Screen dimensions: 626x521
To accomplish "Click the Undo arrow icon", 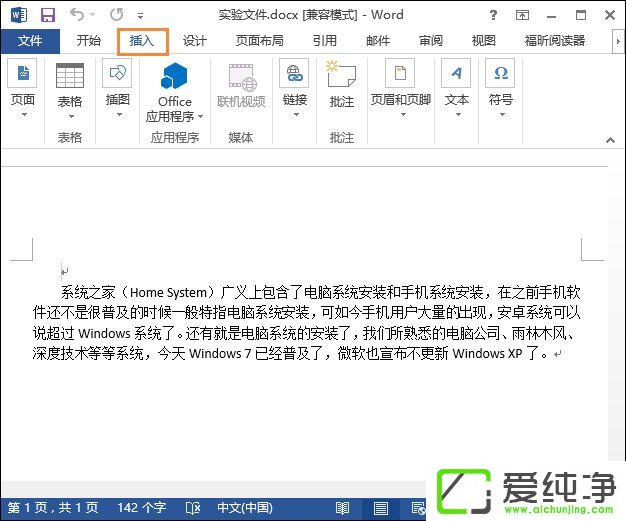I will 77,15.
